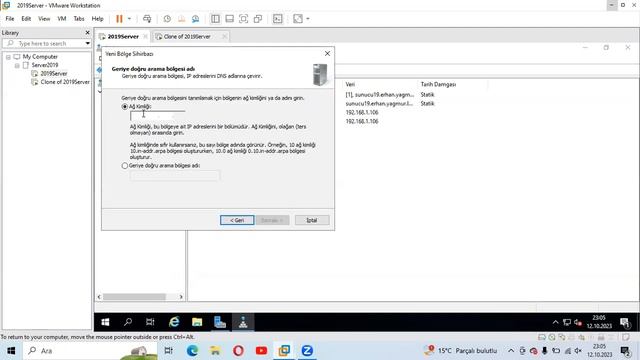Revert the virtual machine to its snapshot
Viewport: 640px width, 360px height.
[181, 19]
